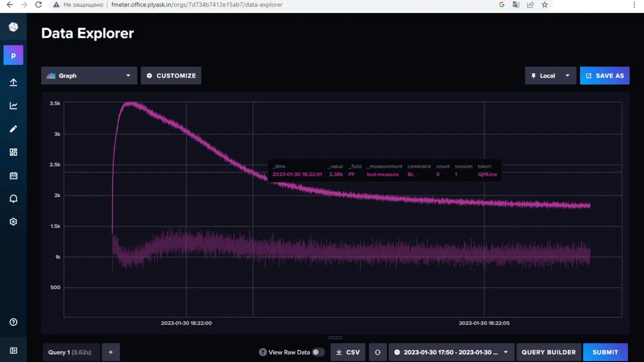Open the QUERY BUILDER button
Image resolution: width=644 pixels, height=362 pixels.
(x=548, y=352)
